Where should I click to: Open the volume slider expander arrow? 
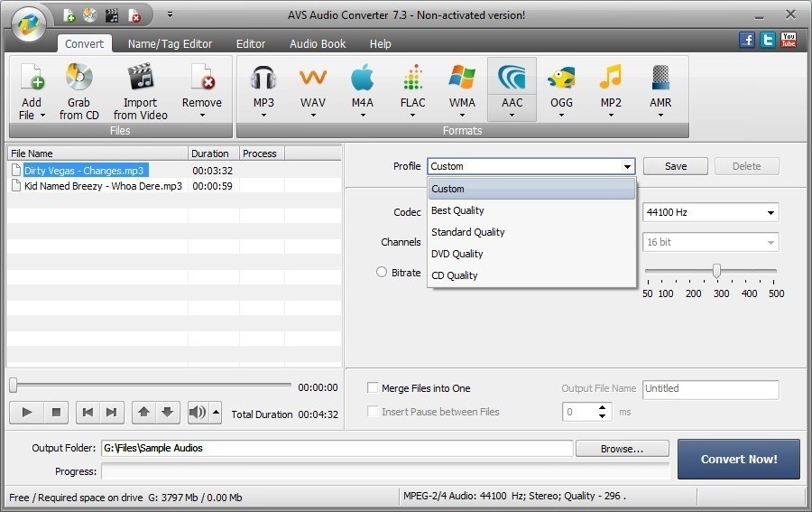216,413
